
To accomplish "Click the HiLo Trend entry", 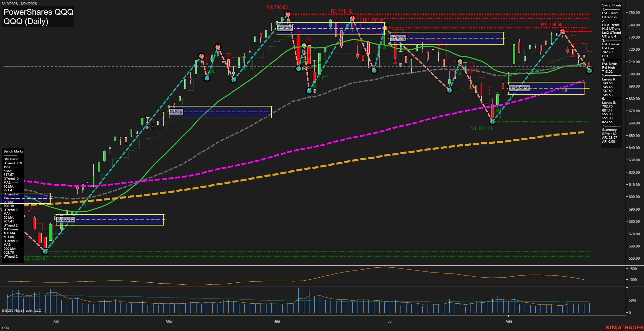I will (x=611, y=31).
